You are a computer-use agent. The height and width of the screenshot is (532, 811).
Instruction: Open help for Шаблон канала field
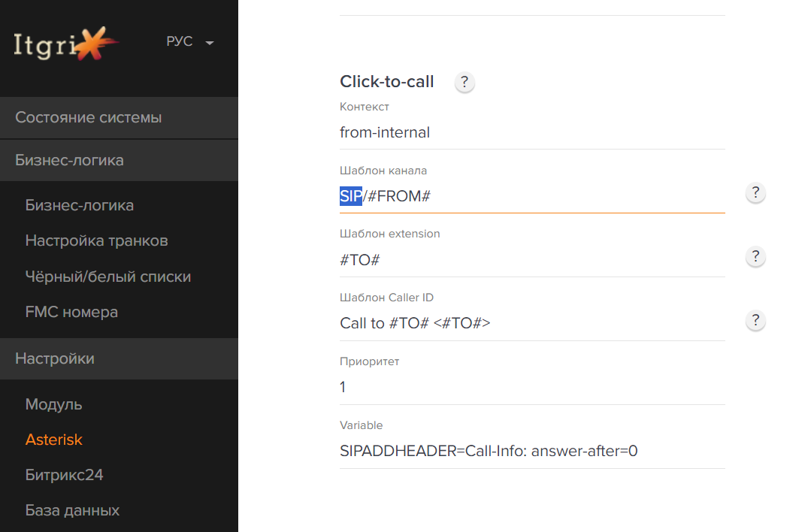pyautogui.click(x=755, y=192)
